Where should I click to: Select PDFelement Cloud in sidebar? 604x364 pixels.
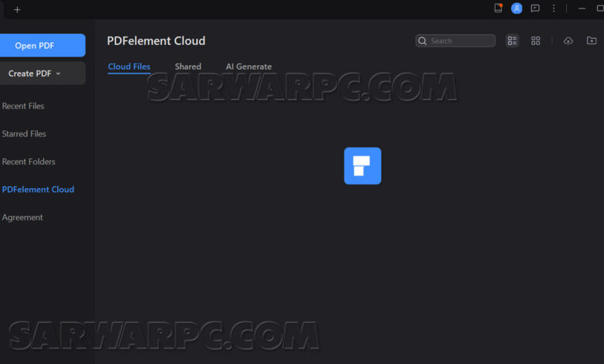point(38,190)
